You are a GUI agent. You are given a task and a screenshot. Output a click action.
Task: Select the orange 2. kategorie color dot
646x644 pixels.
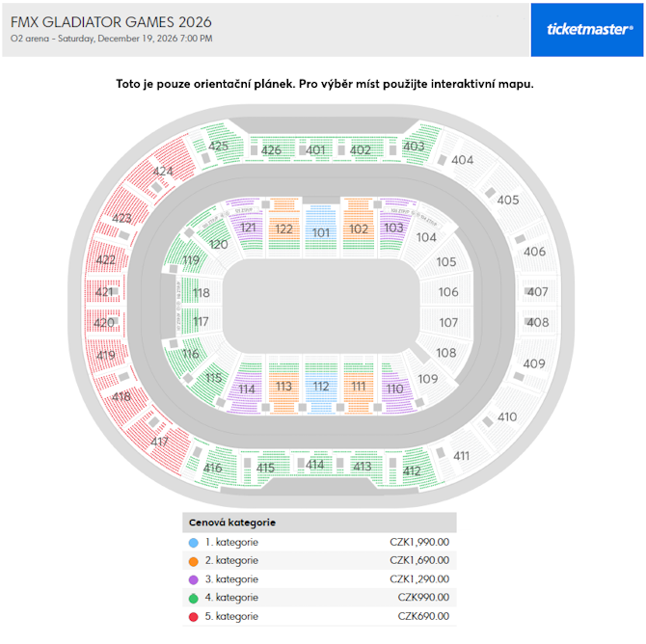pos(194,560)
